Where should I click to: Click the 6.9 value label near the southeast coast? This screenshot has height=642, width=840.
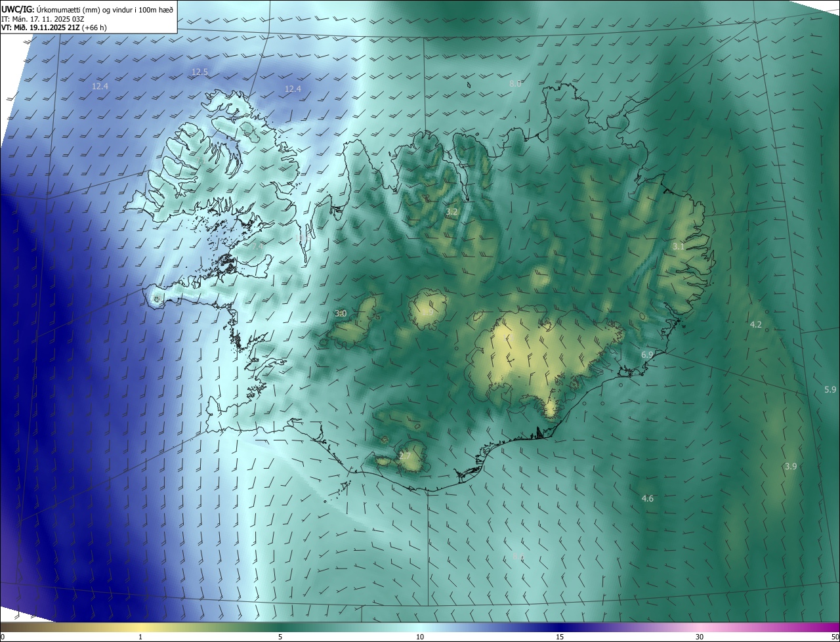tap(647, 354)
